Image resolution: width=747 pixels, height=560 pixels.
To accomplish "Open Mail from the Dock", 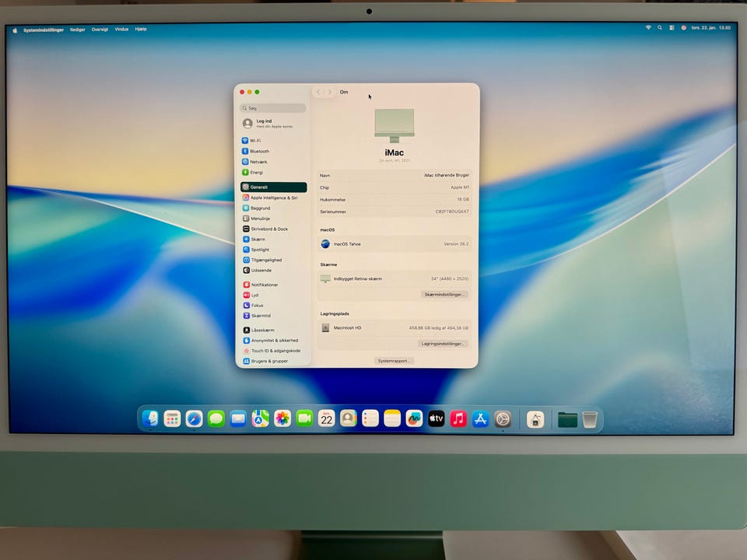I will pos(238,419).
